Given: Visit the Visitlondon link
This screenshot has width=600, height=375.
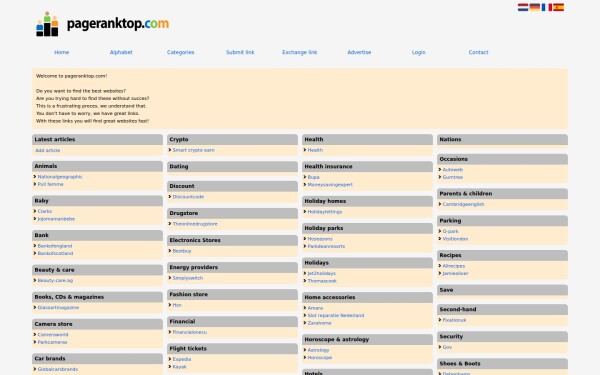Looking at the screenshot, I should click(455, 239).
